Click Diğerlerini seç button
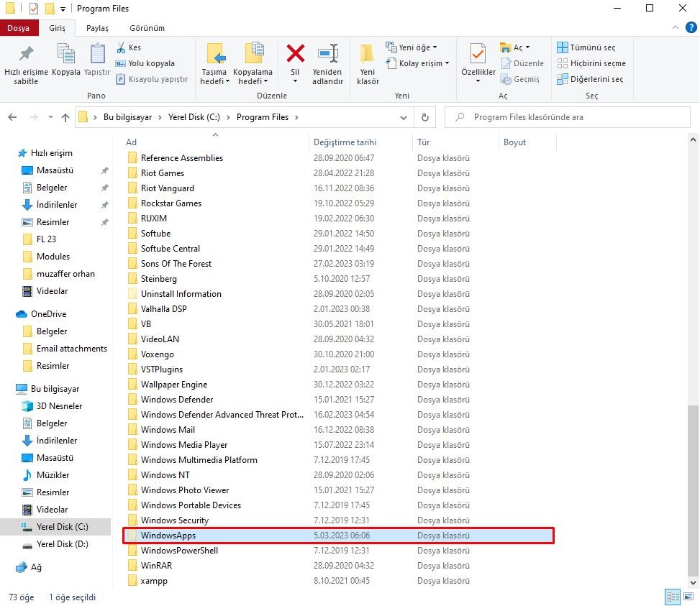 tap(590, 79)
